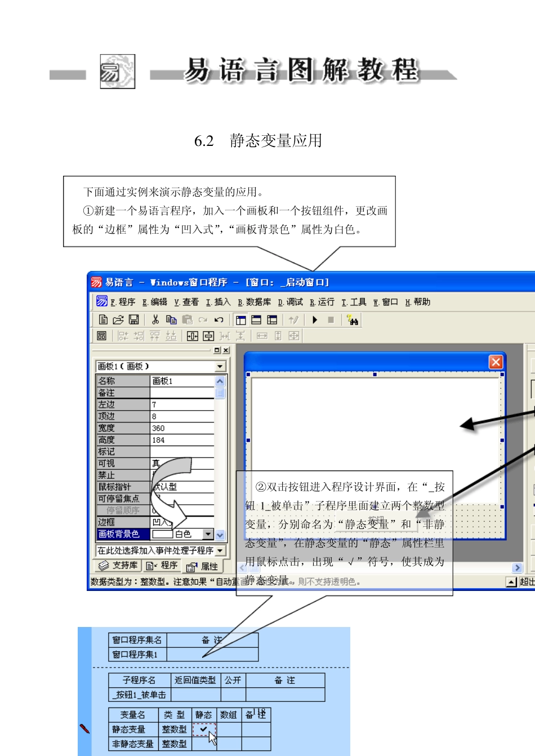The width and height of the screenshot is (535, 756).
Task: Close the property panel with small X
Action: 226,350
